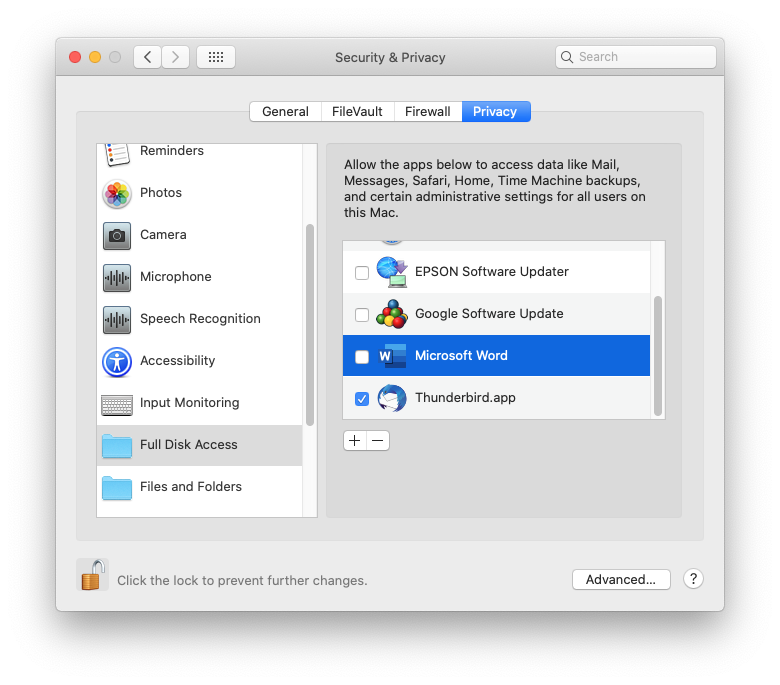Select Reminders text in sidebar

coord(172,151)
